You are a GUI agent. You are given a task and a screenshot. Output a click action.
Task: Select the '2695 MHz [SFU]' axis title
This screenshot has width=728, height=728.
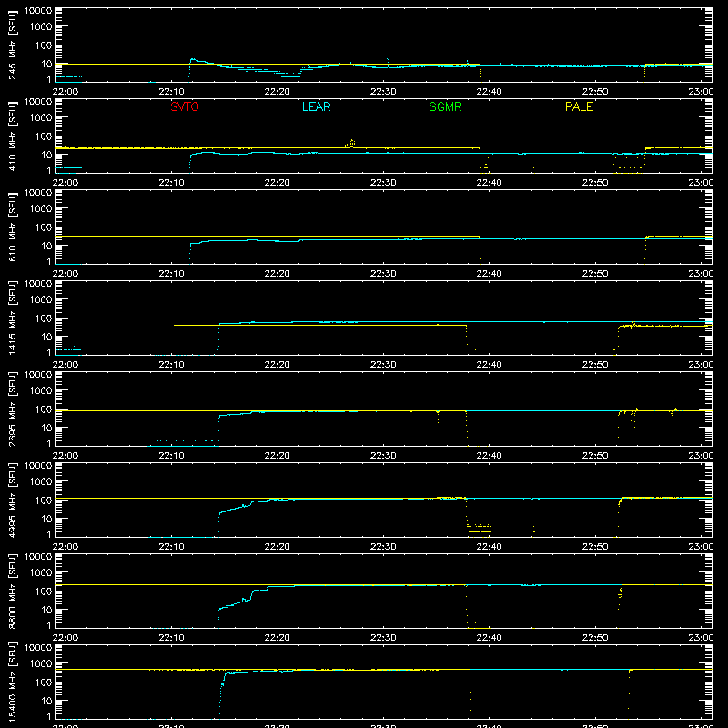[x=13, y=409]
